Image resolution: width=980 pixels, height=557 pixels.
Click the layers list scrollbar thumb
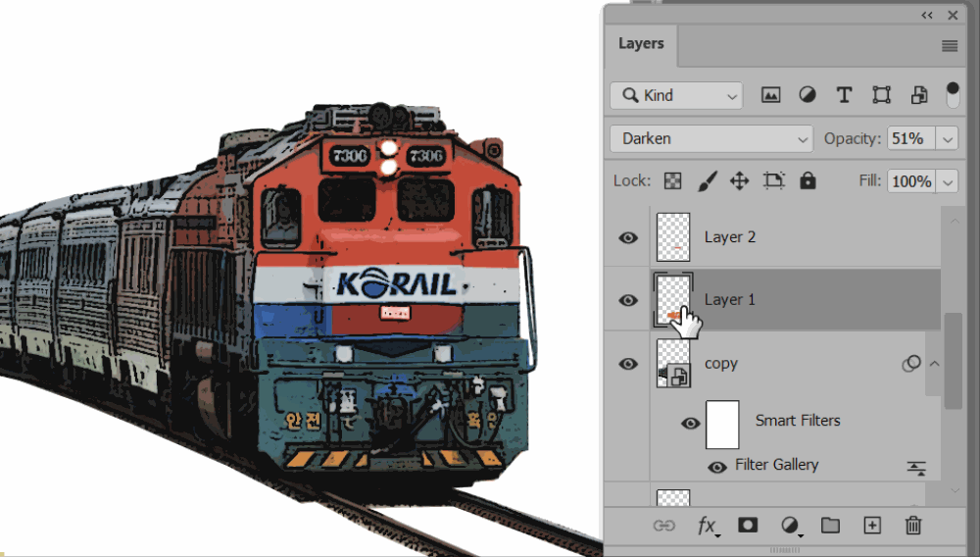click(x=953, y=361)
